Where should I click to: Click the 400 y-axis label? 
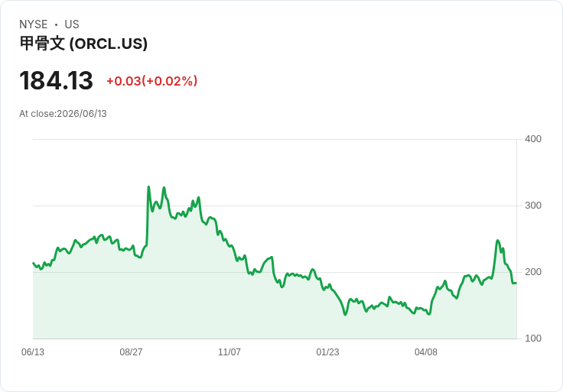pyautogui.click(x=533, y=139)
